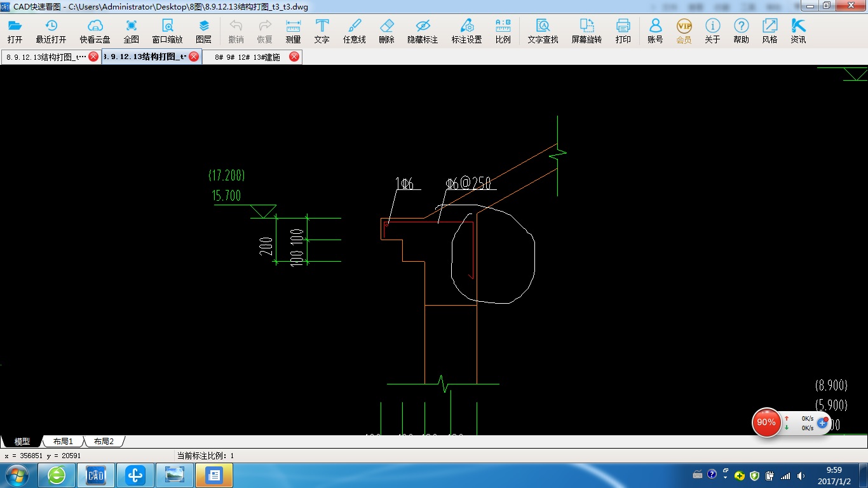The height and width of the screenshot is (488, 868).
Task: Open the 账号 account panel
Action: pos(655,31)
